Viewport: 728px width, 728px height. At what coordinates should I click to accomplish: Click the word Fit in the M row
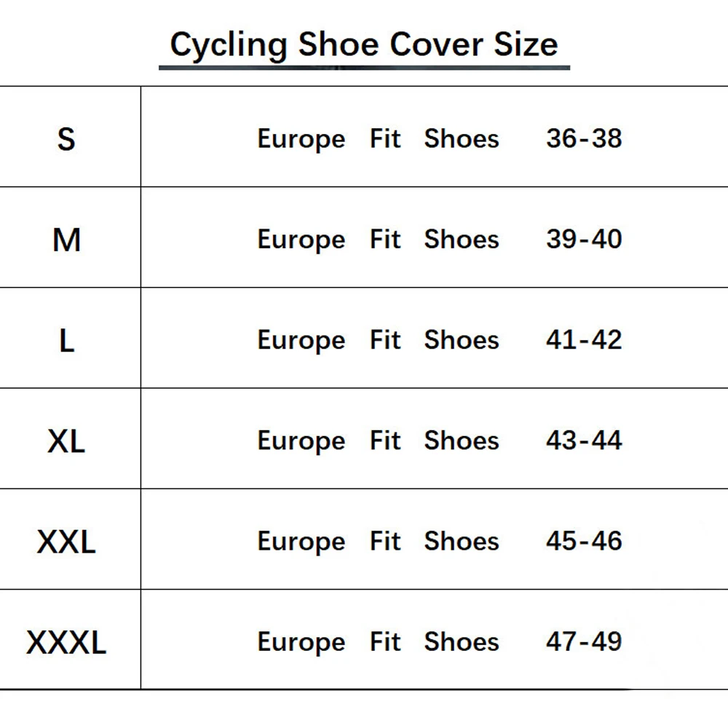click(x=385, y=240)
